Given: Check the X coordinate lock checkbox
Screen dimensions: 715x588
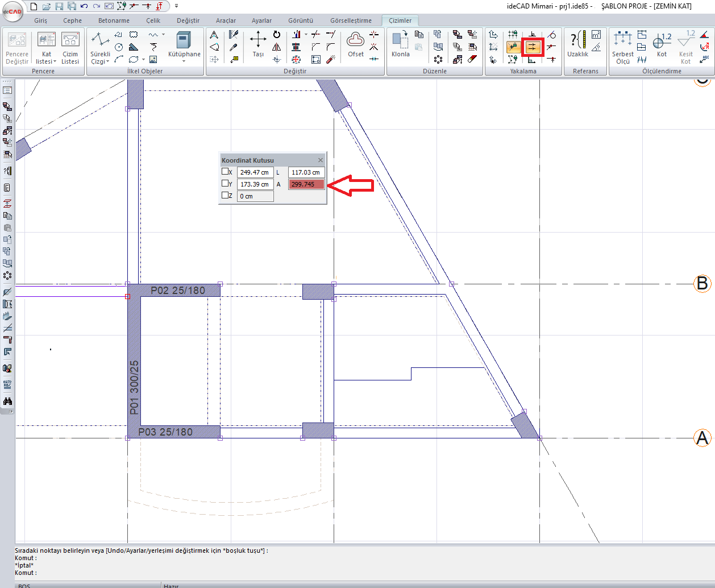Looking at the screenshot, I should (226, 172).
